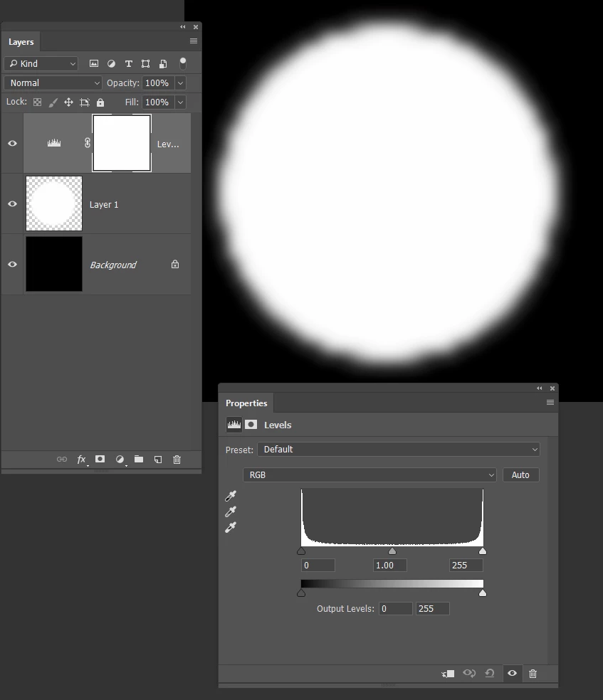Click Link layers icon in Layers footer
603x700 pixels.
(x=62, y=460)
